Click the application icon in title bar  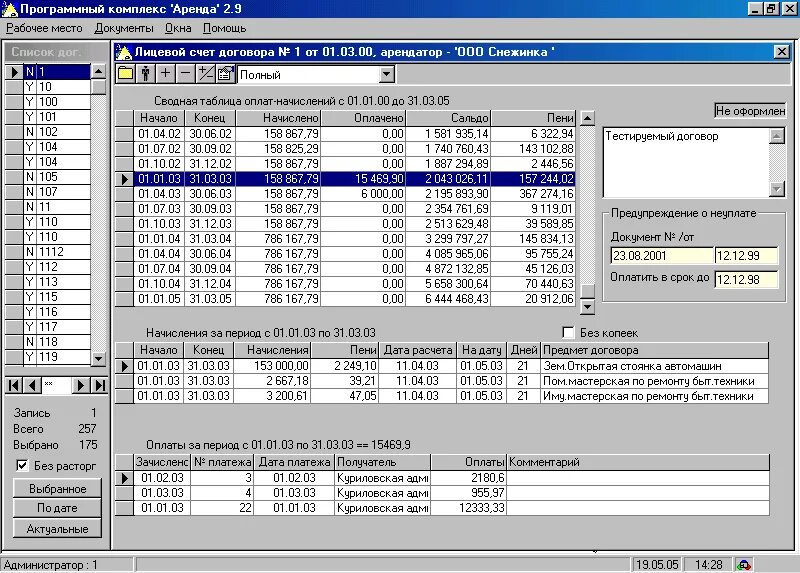click(9, 9)
